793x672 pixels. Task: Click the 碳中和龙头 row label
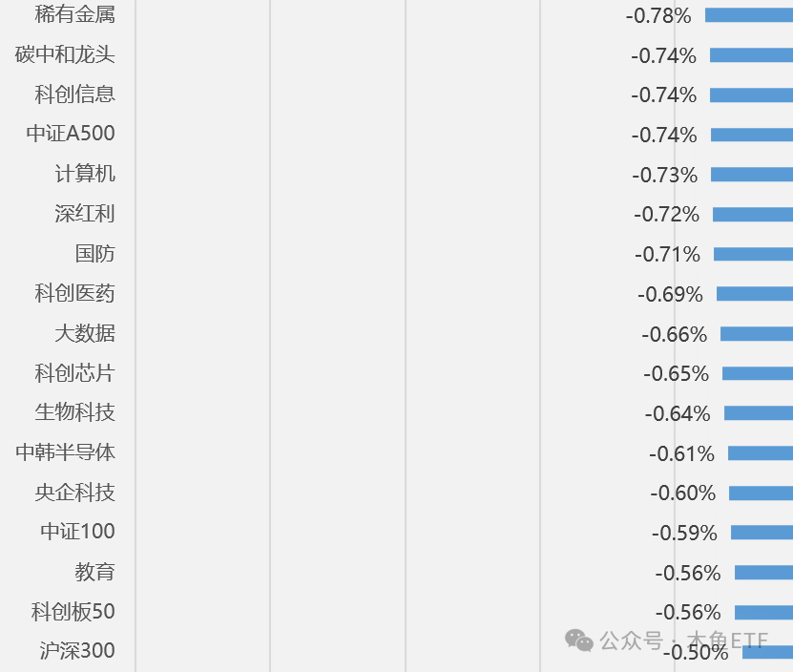pyautogui.click(x=65, y=54)
